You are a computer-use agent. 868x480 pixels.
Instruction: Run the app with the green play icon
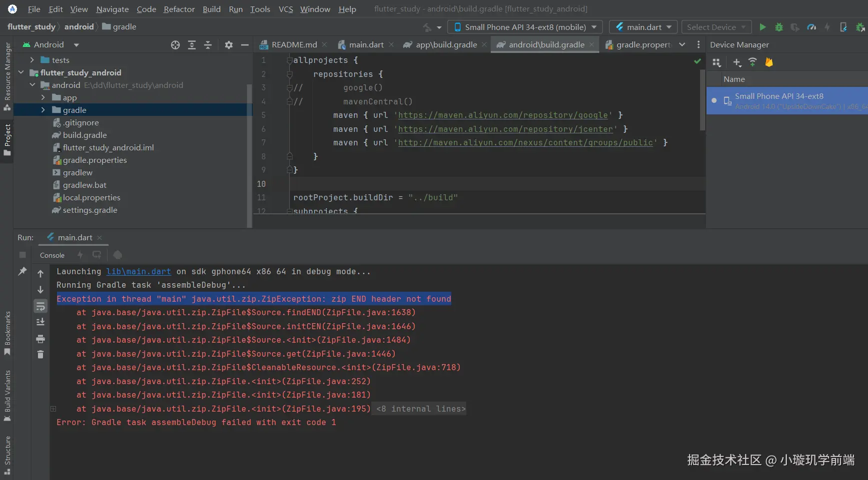tap(763, 27)
